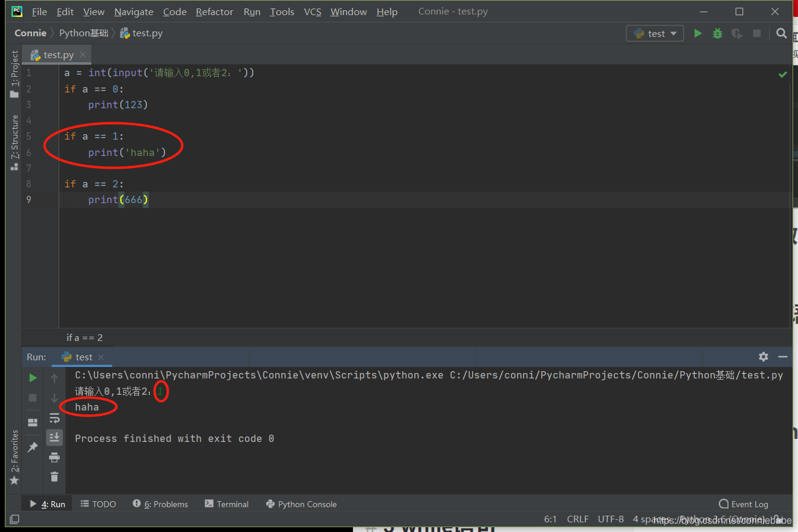Click the 6:1 cursor position indicator
Viewport: 798px width, 532px height.
coord(550,519)
